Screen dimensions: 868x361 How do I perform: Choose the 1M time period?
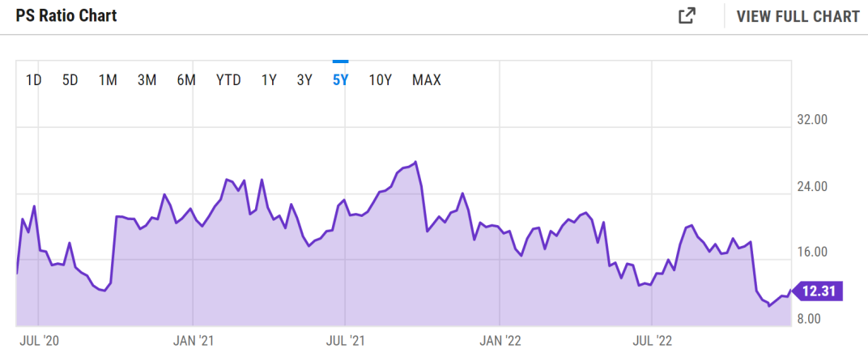pyautogui.click(x=108, y=80)
